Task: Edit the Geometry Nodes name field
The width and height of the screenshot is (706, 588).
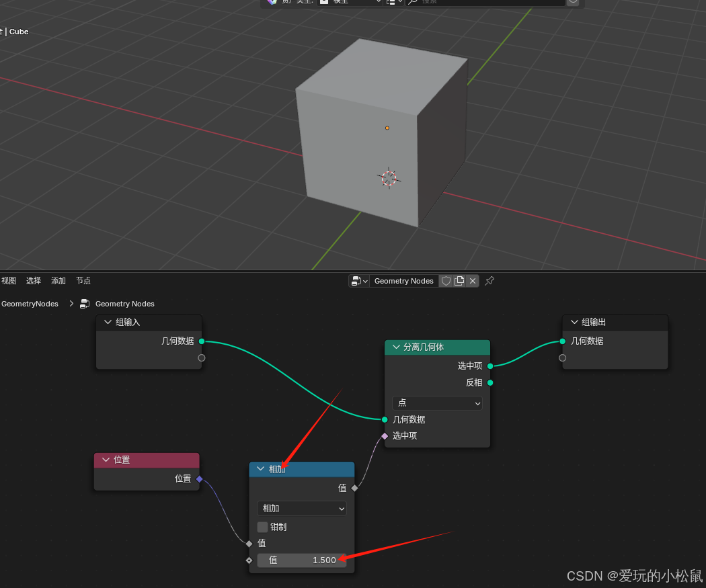Action: point(404,281)
